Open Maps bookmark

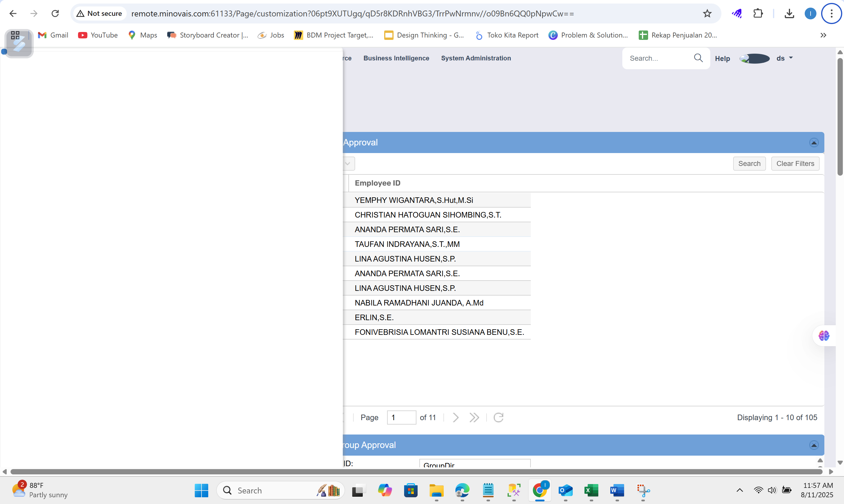coord(143,35)
